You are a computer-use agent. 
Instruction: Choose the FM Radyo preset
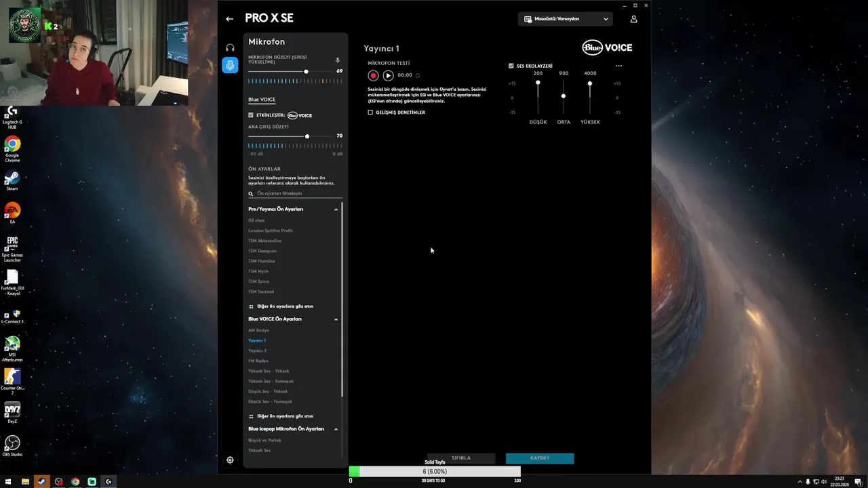tap(258, 361)
